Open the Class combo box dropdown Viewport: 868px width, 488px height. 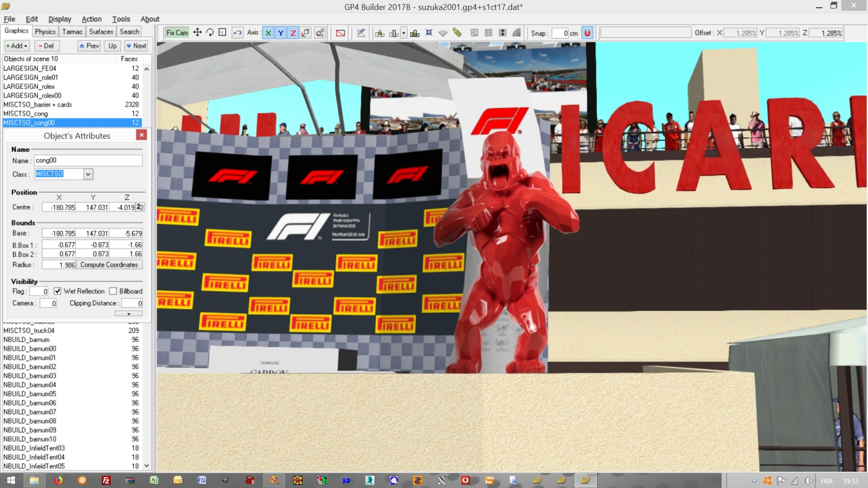88,174
